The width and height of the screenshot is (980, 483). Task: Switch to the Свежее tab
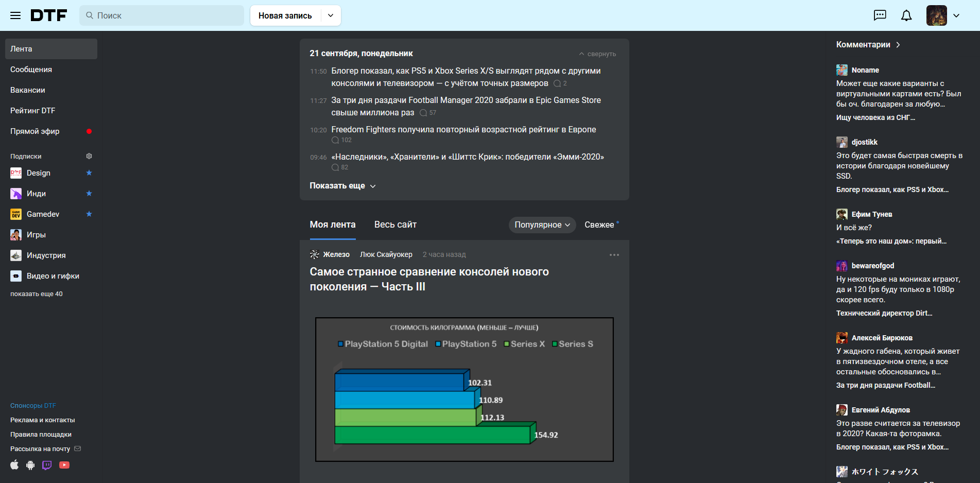[599, 225]
